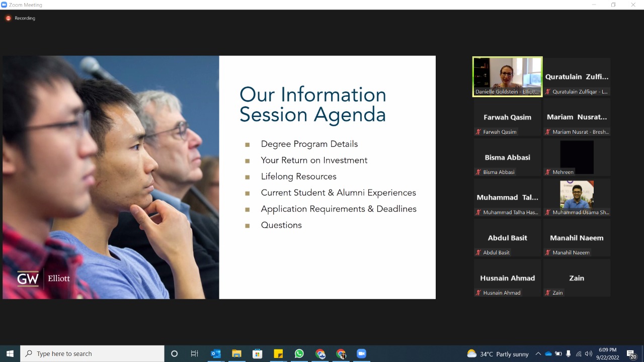Open the notification center
Viewport: 644px width, 362px height.
coord(631,354)
